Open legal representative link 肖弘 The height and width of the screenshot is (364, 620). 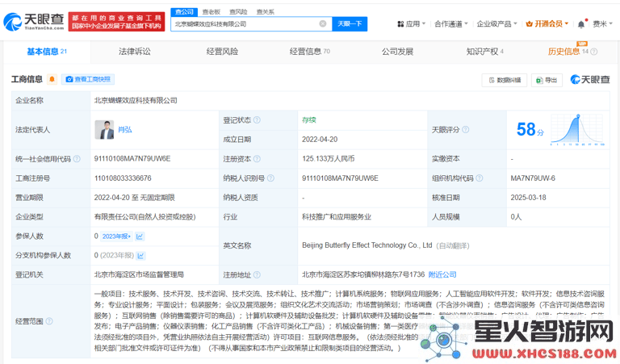tap(125, 130)
